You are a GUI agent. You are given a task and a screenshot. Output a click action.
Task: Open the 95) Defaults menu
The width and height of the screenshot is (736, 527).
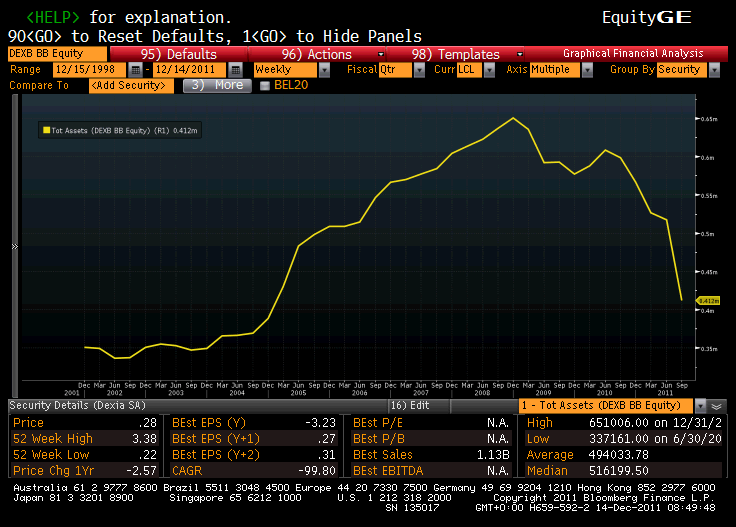(178, 54)
